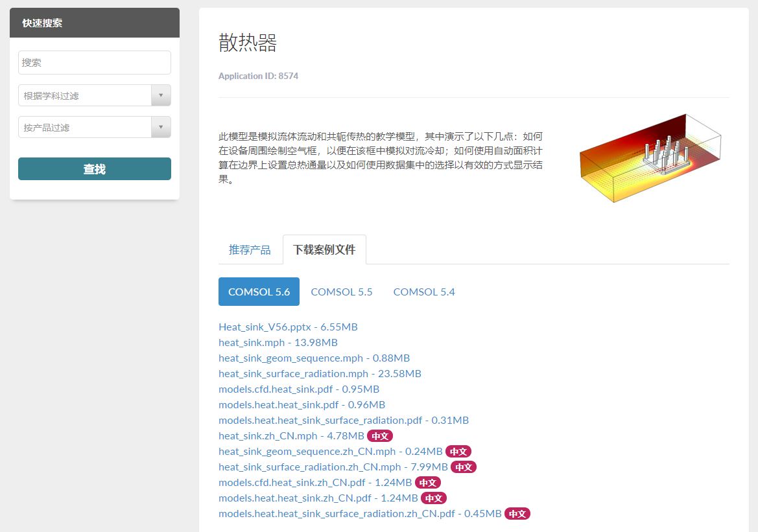This screenshot has height=532, width=758.
Task: Select the 下载案例文件 tab
Action: point(324,250)
